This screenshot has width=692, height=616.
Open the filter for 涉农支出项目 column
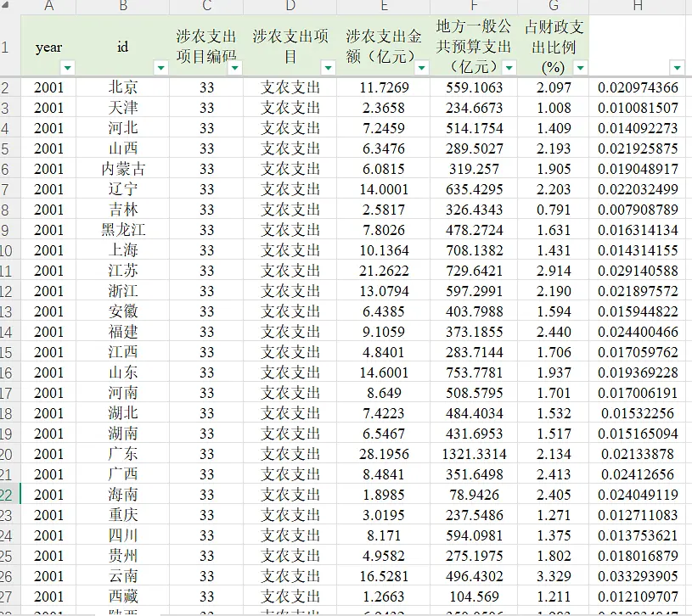pos(326,65)
